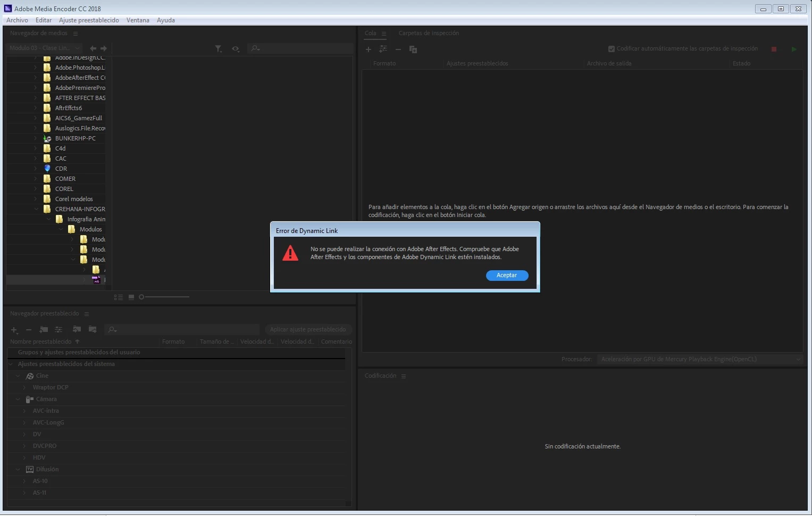
Task: Click the Media Browser search field
Action: click(301, 48)
